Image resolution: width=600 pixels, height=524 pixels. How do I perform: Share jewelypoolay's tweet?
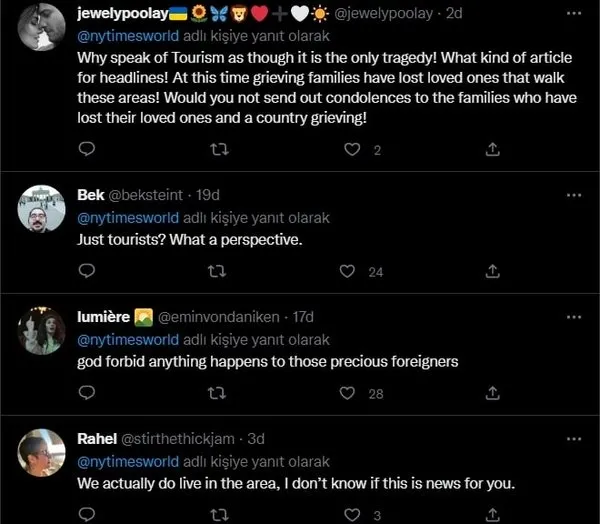[492, 149]
